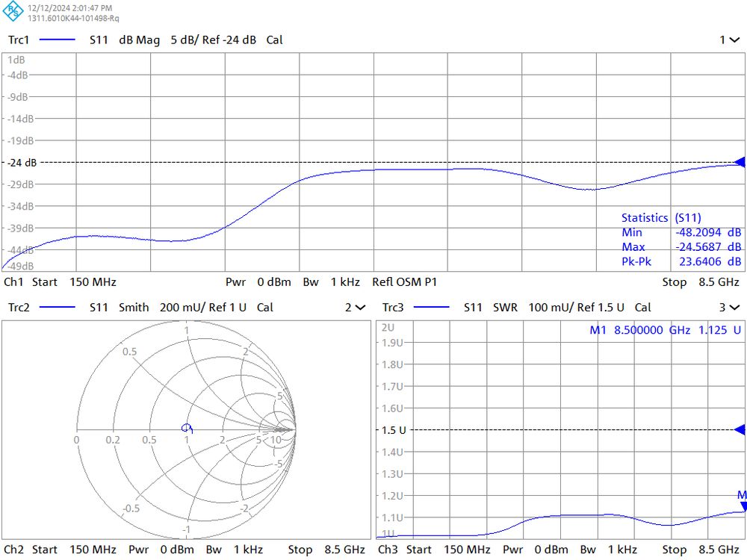The image size is (747, 560).
Task: Click the Ch3 Stop '8.5 GHz' value
Action: point(719,550)
